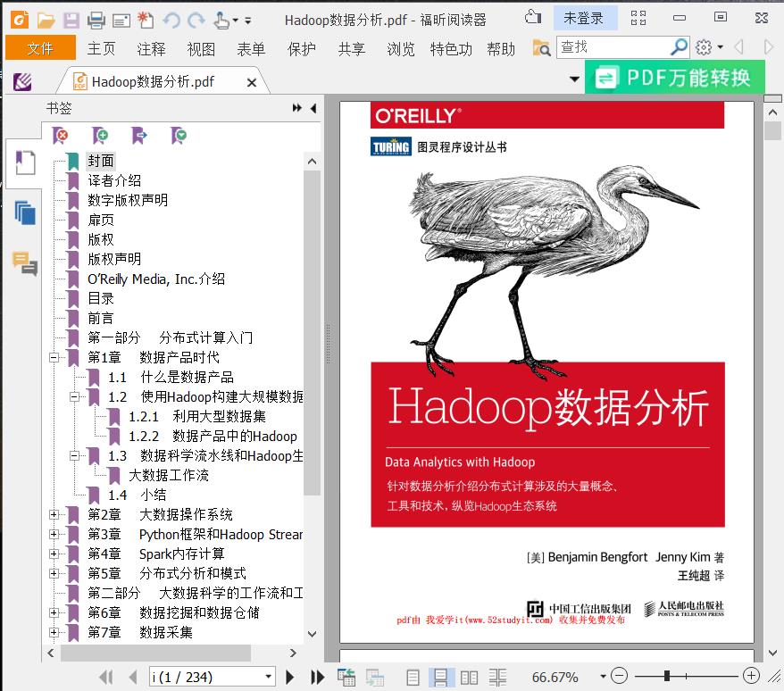Image resolution: width=784 pixels, height=691 pixels.
Task: Open the page thumbnails sidebar icon
Action: (25, 213)
